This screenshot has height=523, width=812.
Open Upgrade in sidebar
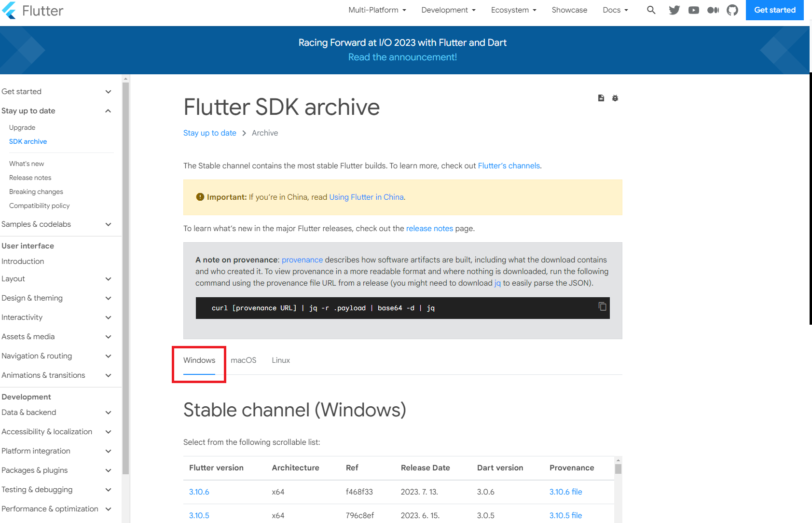(22, 127)
